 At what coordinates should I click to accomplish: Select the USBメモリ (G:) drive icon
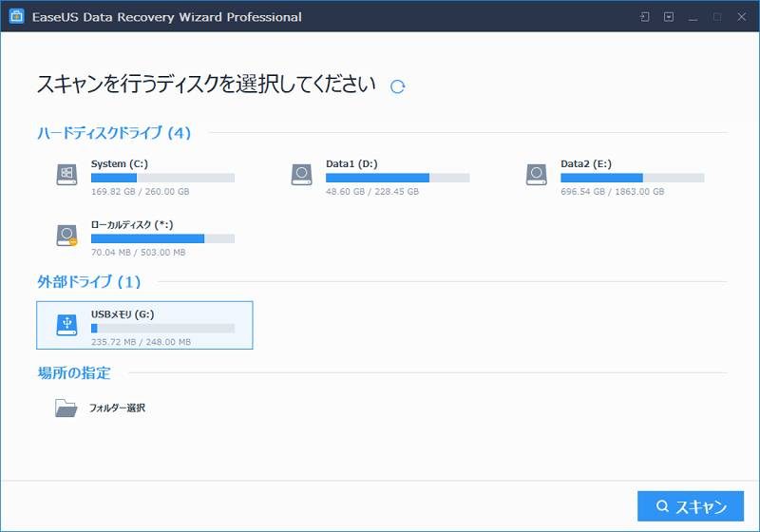[66, 325]
